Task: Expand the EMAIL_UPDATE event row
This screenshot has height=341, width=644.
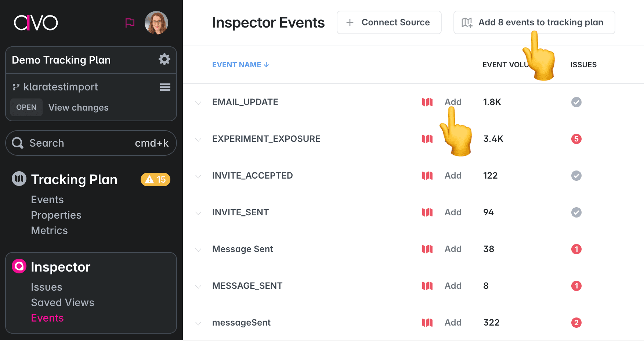Action: point(198,103)
